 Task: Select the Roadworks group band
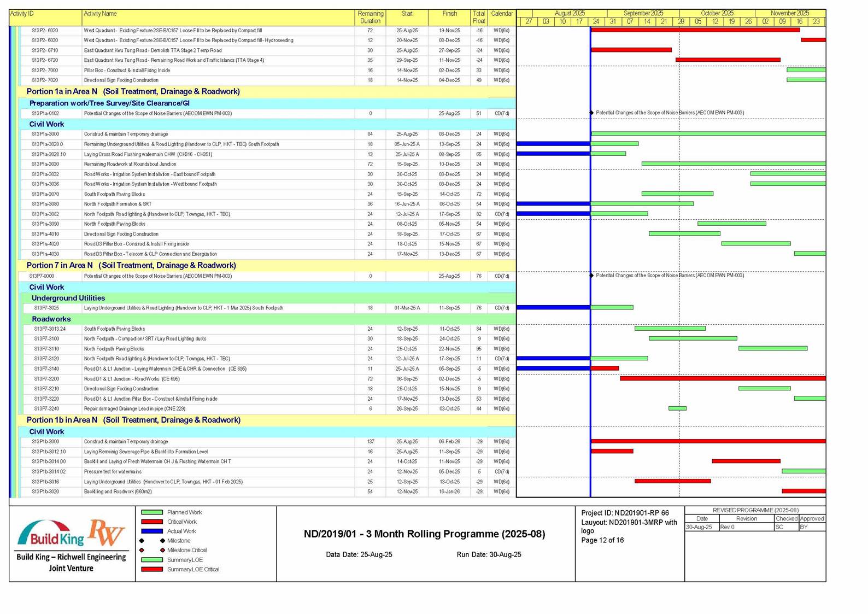click(271, 319)
